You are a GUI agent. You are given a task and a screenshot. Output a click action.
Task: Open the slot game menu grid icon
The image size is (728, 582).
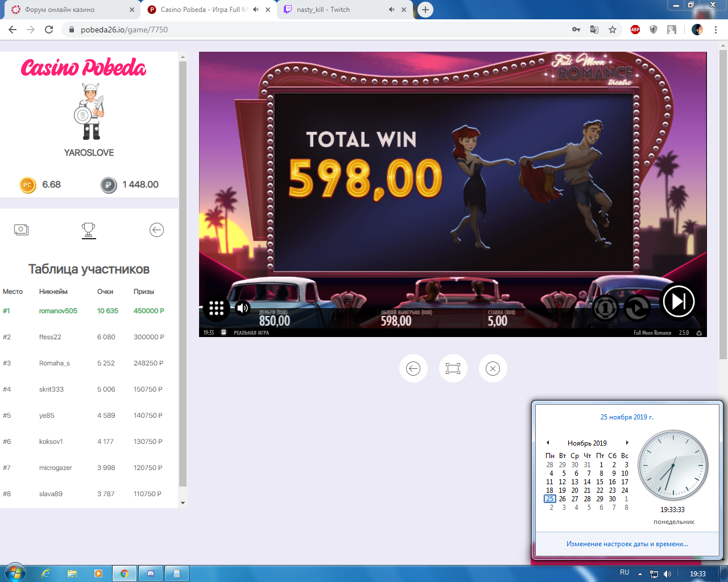216,308
